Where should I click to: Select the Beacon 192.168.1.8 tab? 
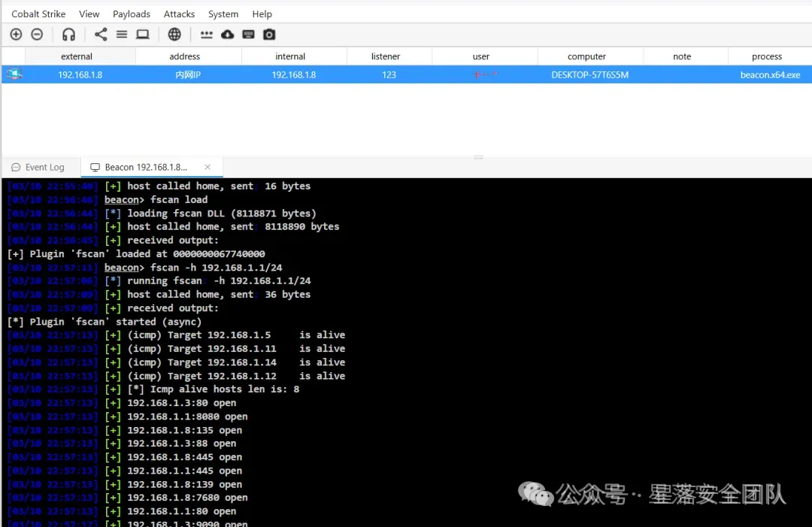[x=146, y=167]
